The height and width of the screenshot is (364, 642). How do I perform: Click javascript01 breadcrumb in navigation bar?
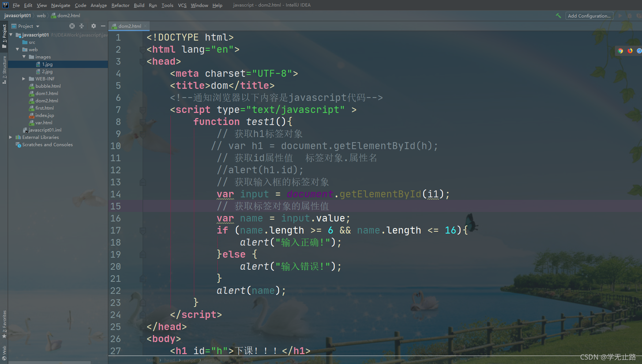click(x=18, y=15)
